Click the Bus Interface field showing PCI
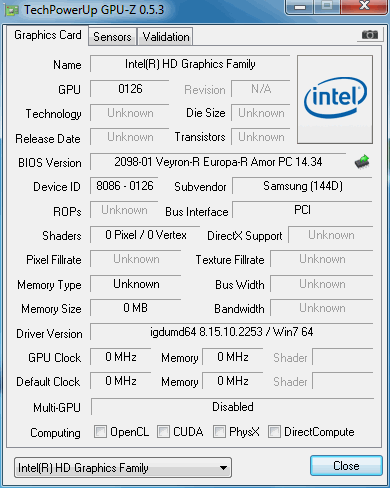Screen dimensions: 390x488 pyautogui.click(x=302, y=210)
